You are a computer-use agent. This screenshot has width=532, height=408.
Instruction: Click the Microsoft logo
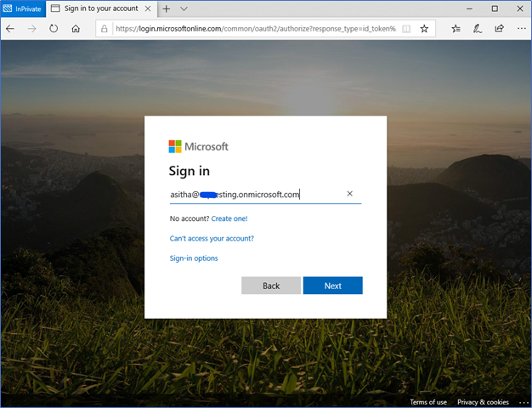coord(199,147)
